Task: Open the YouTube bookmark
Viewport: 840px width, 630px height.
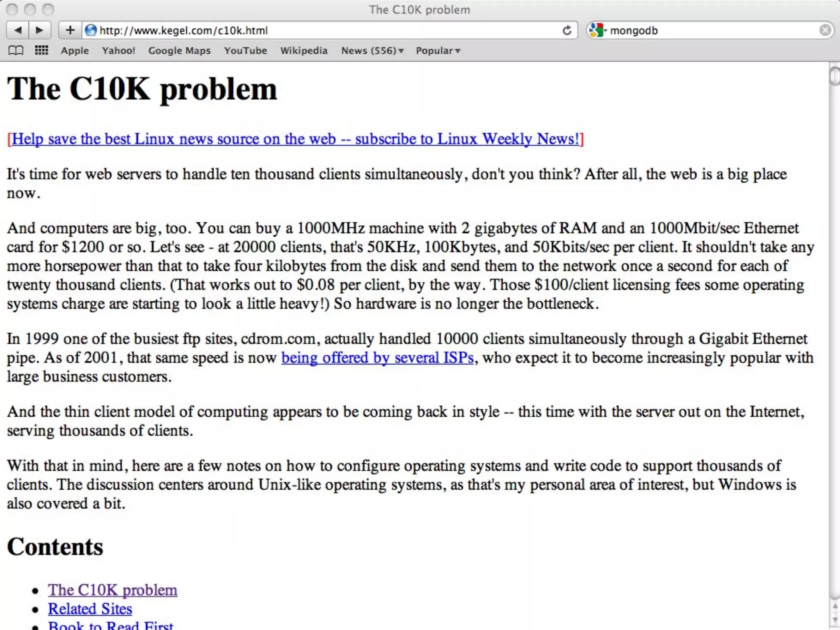Action: coord(245,50)
